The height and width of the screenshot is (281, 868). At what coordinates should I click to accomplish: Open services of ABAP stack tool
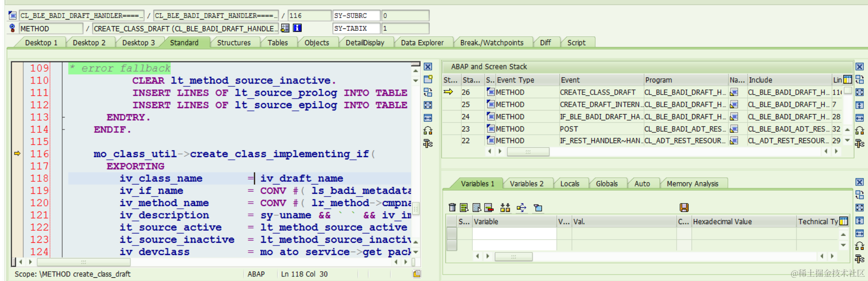coord(860,130)
